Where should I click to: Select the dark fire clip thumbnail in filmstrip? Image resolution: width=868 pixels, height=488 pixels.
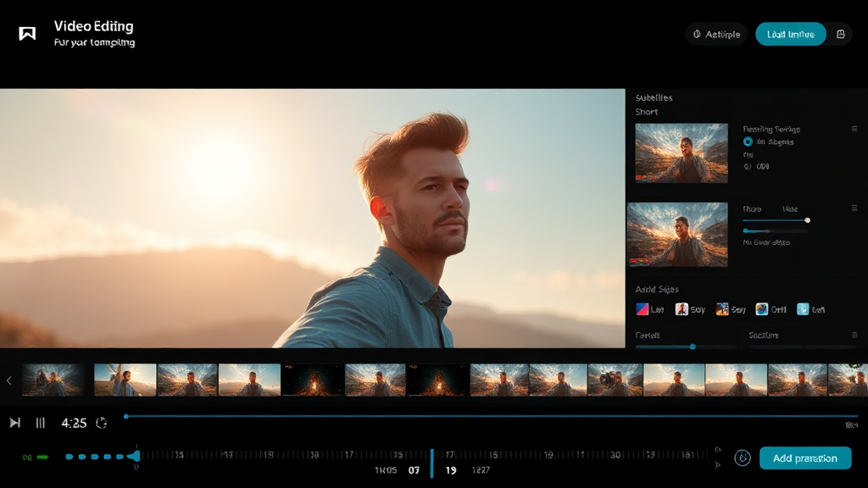[x=313, y=380]
